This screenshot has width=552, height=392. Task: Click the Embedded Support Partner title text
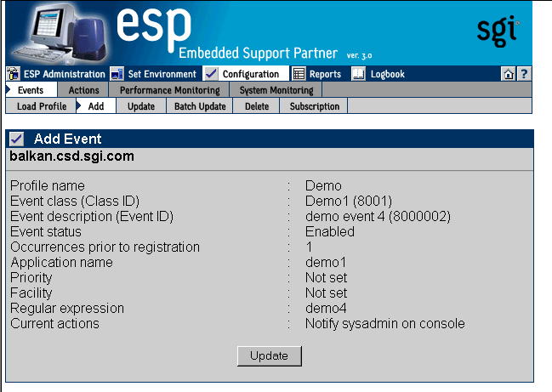(x=258, y=53)
